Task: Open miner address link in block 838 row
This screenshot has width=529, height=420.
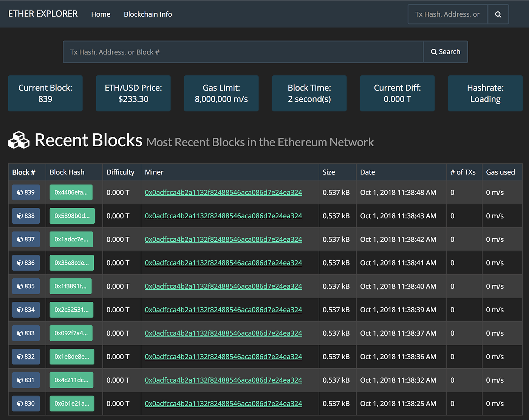Action: pyautogui.click(x=223, y=216)
